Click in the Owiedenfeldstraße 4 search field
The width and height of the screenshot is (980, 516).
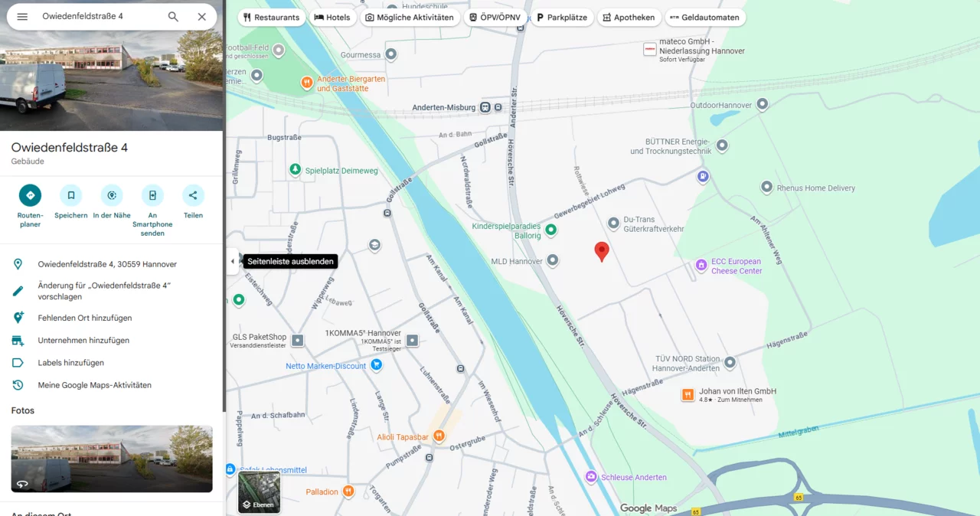100,16
